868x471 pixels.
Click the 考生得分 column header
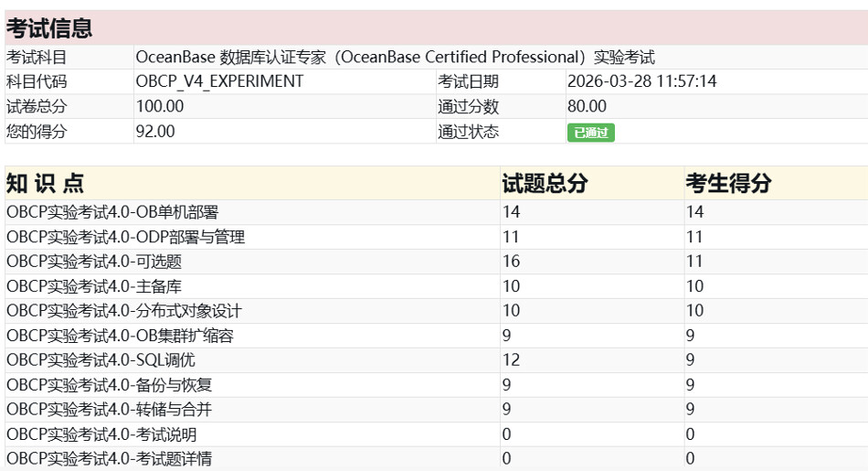728,183
